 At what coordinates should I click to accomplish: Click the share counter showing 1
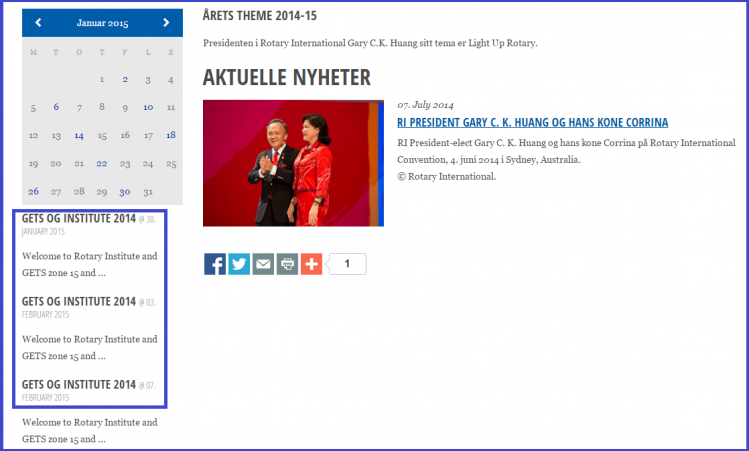347,264
